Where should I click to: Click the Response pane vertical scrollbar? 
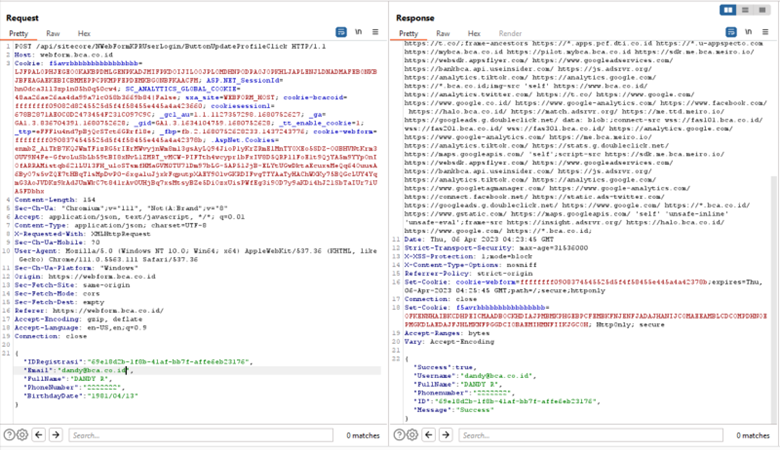774,150
